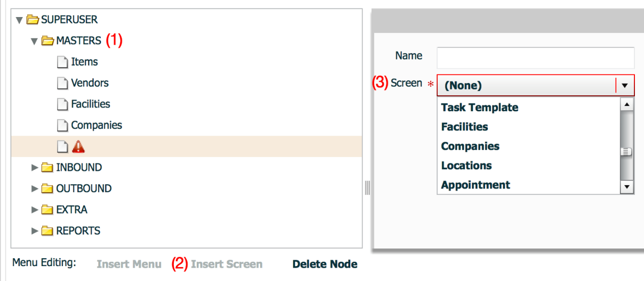The image size is (644, 281).
Task: Expand the OUTBOUND folder arrow
Action: (35, 188)
